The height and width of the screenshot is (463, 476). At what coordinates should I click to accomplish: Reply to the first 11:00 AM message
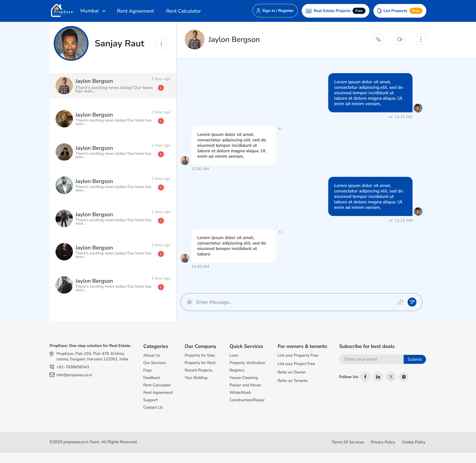point(281,129)
